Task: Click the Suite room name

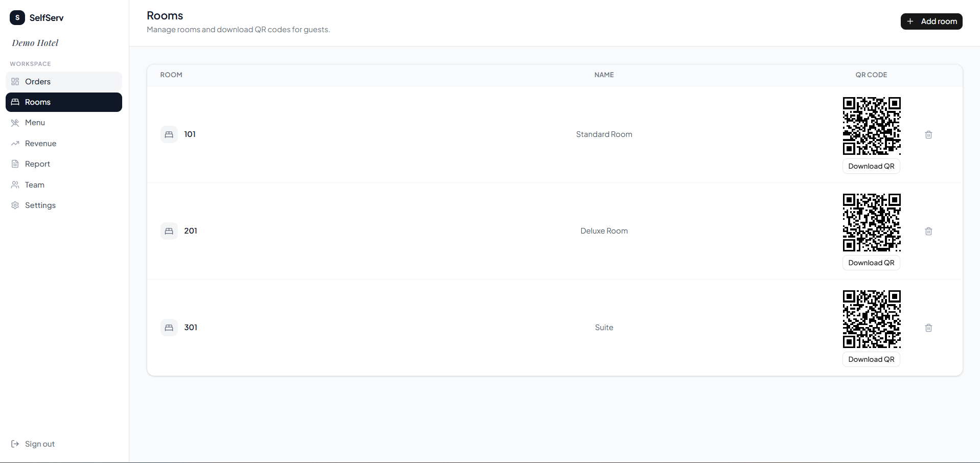Action: pos(604,328)
